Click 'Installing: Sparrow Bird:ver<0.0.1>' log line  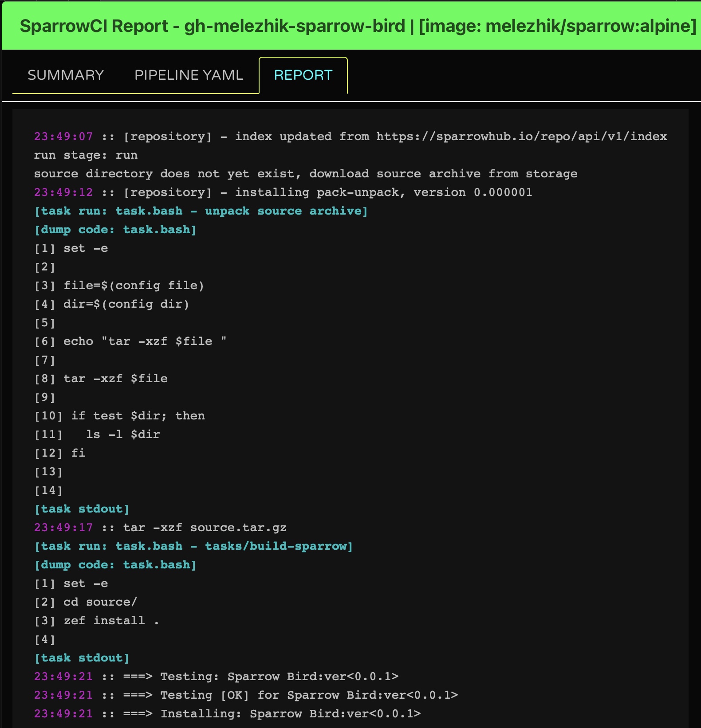click(228, 713)
